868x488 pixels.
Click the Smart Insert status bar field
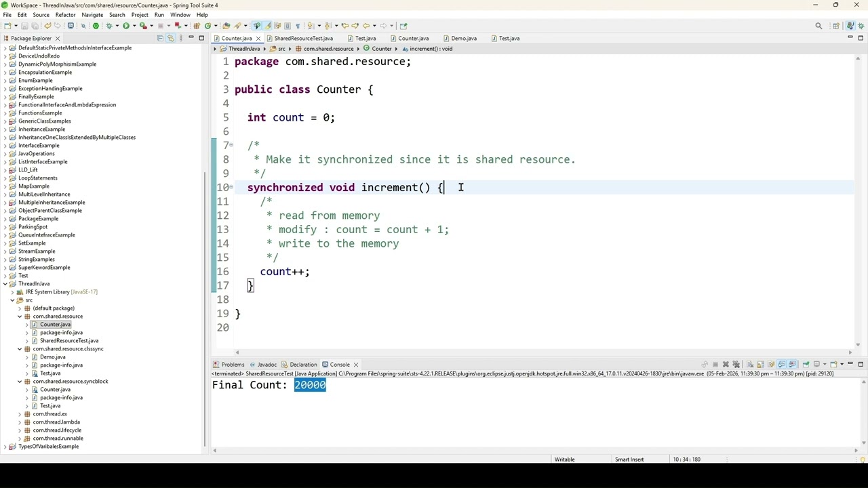pos(629,460)
